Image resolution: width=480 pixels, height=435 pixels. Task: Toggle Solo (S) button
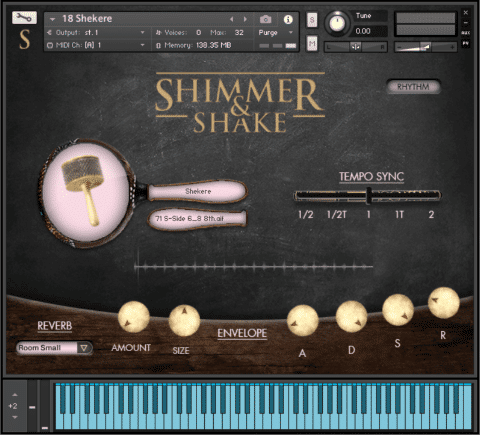312,20
